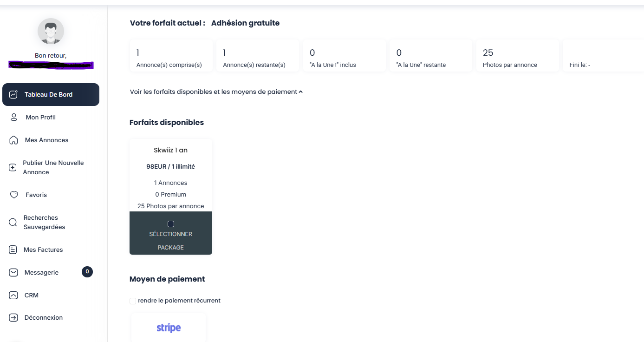
Task: Click the Mes Annonces house icon
Action: 13,140
